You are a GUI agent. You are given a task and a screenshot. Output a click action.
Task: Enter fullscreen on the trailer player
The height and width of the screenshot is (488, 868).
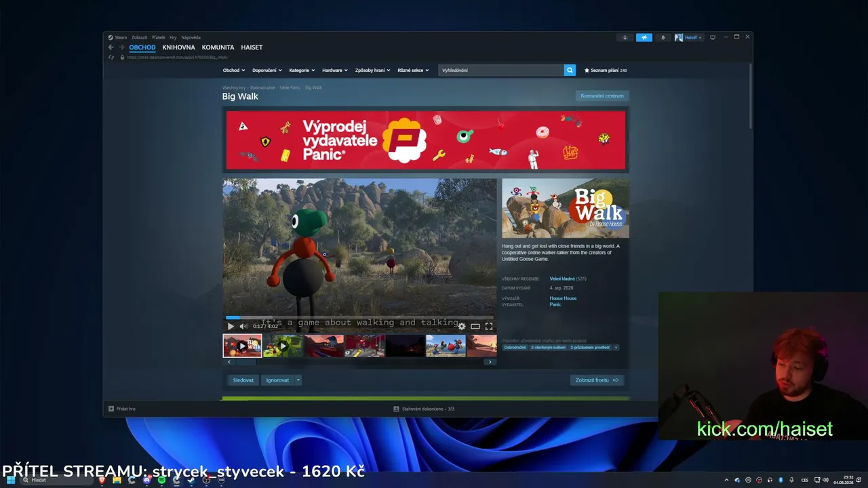pos(489,326)
